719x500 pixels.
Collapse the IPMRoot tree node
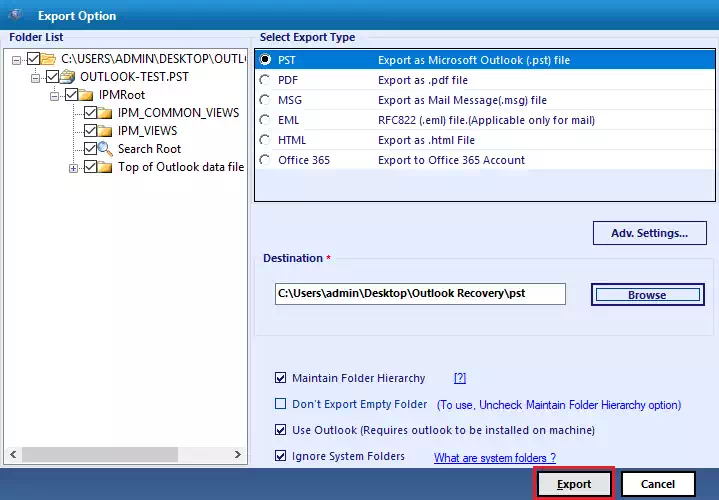pos(55,96)
